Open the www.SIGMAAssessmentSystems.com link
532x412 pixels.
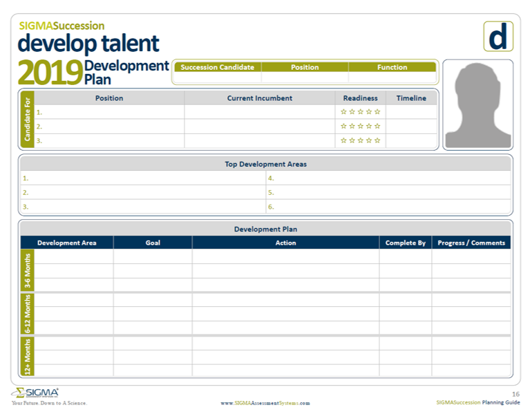click(x=265, y=403)
